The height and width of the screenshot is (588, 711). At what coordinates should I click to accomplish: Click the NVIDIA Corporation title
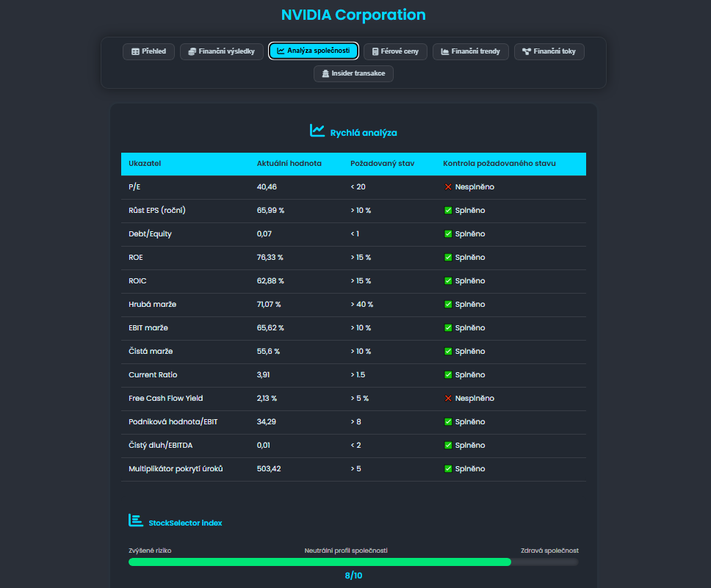354,15
